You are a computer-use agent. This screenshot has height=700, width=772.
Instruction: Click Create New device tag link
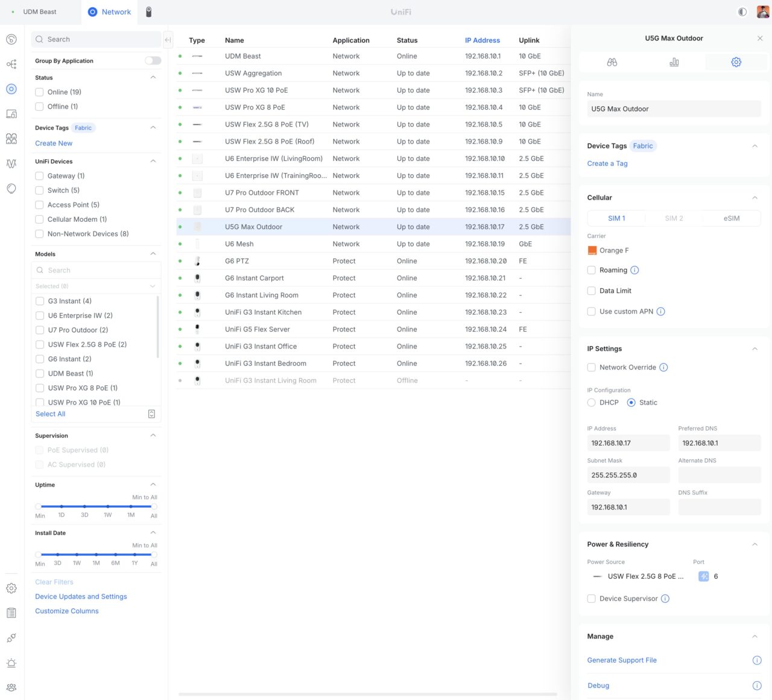[x=54, y=143]
